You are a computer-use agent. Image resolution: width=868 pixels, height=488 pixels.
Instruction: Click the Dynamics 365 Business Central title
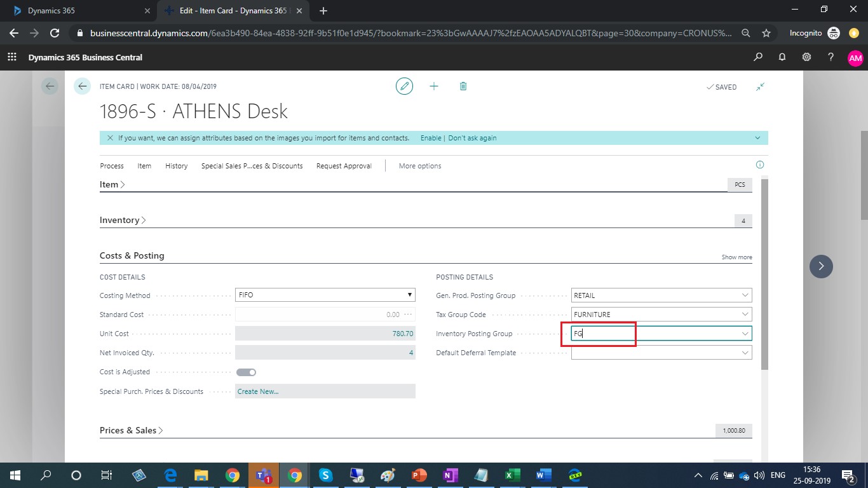click(85, 57)
